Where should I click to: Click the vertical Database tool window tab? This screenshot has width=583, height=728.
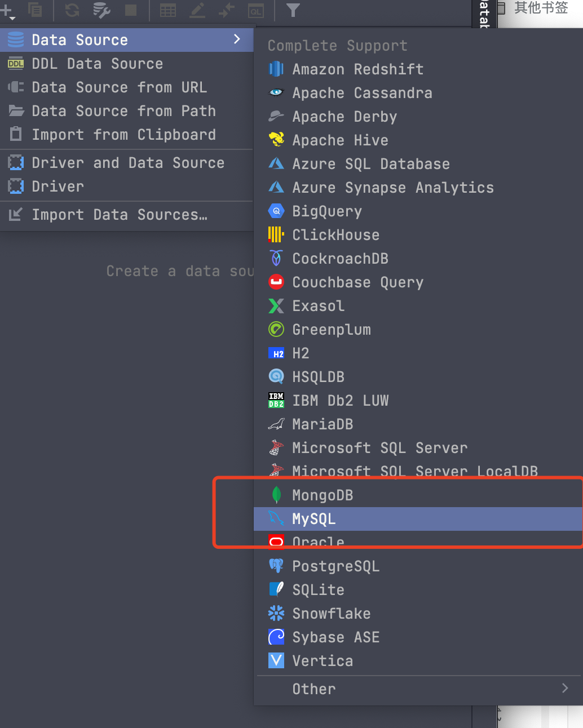pos(484,14)
